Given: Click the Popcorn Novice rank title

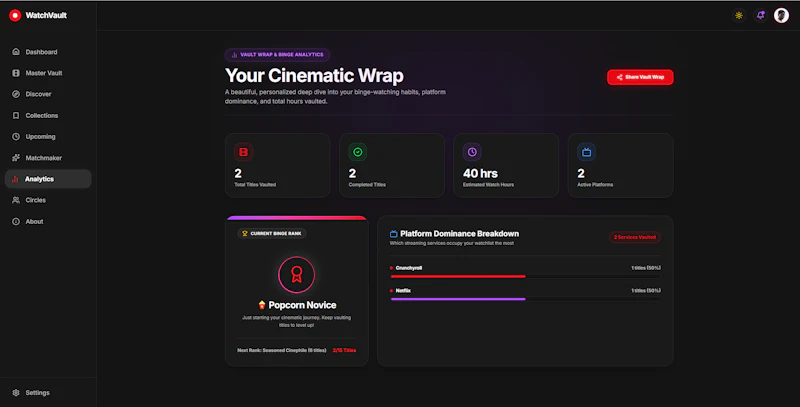Looking at the screenshot, I should point(302,305).
